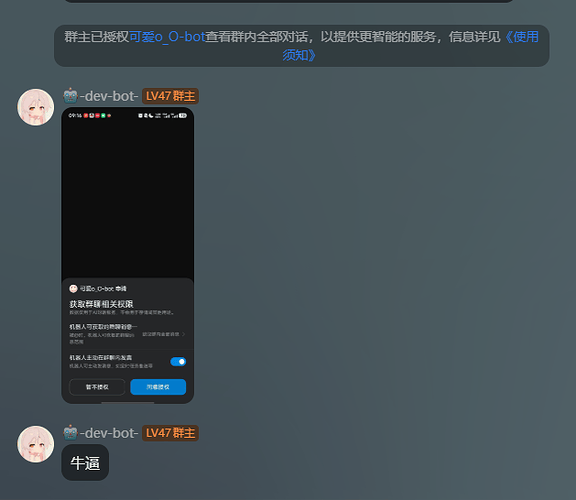The image size is (576, 500).
Task: Click the avatar beside the screenshot image message
Action: pyautogui.click(x=36, y=107)
